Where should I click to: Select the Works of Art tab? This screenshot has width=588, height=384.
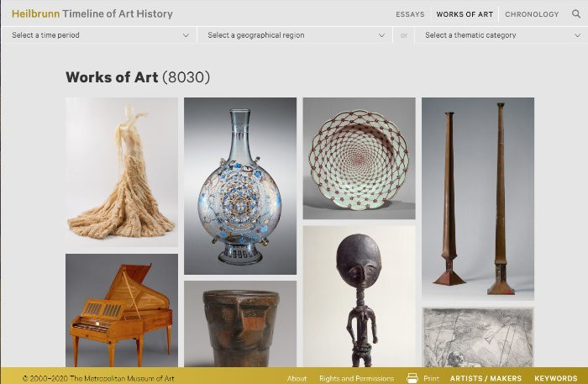pos(465,14)
